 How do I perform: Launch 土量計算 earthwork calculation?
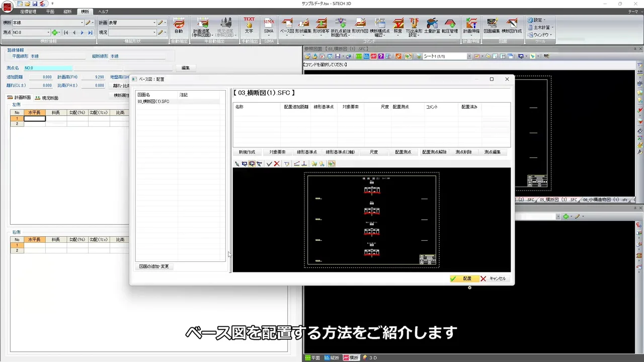pyautogui.click(x=432, y=26)
